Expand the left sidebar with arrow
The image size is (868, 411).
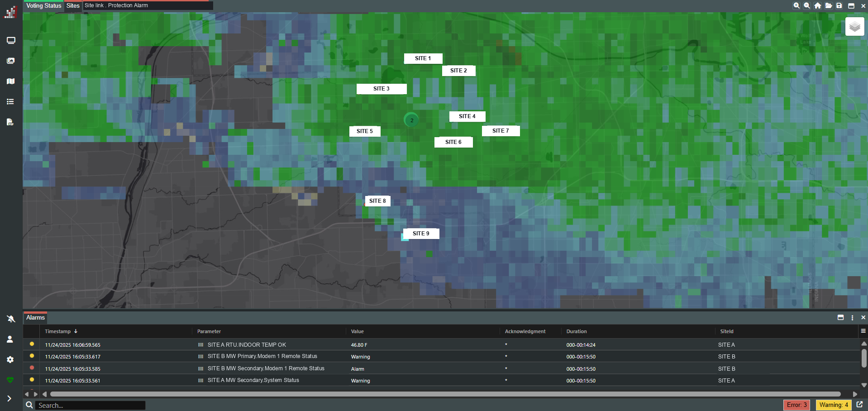pyautogui.click(x=9, y=399)
